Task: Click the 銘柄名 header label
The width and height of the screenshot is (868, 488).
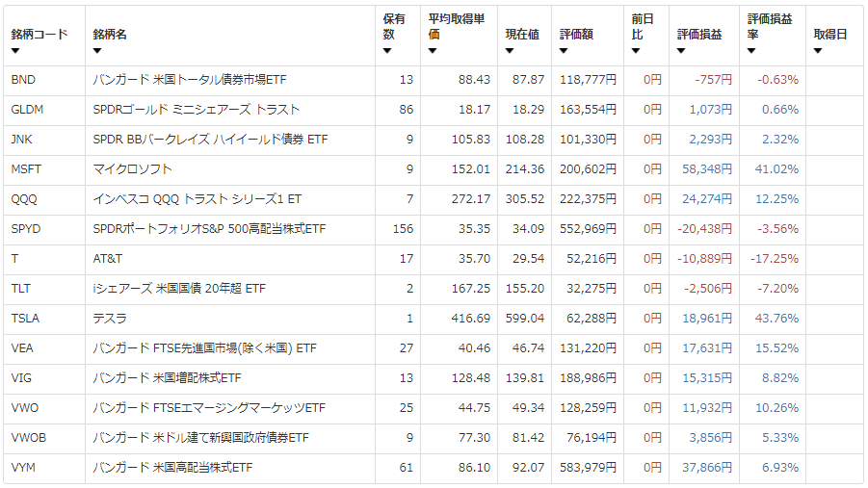Action: point(110,35)
